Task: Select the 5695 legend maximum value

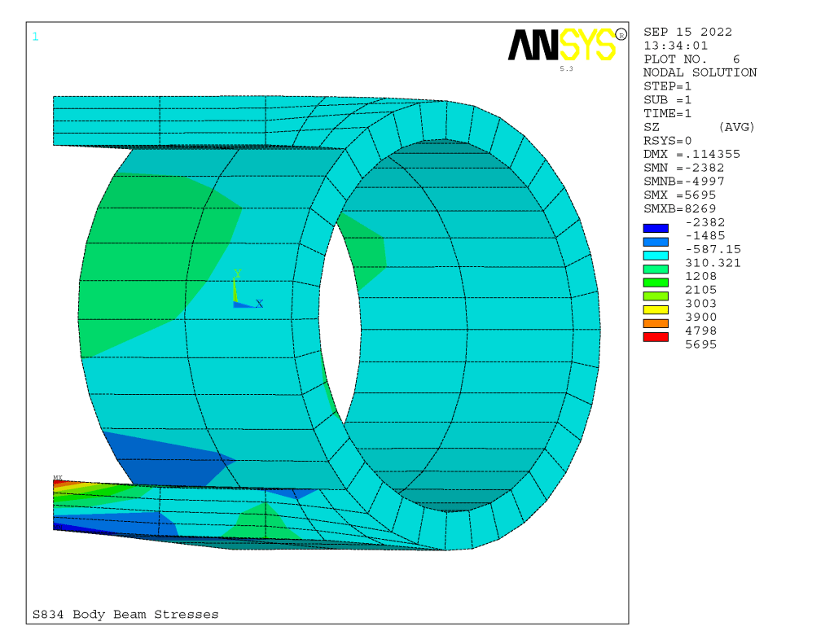Action: coord(701,344)
